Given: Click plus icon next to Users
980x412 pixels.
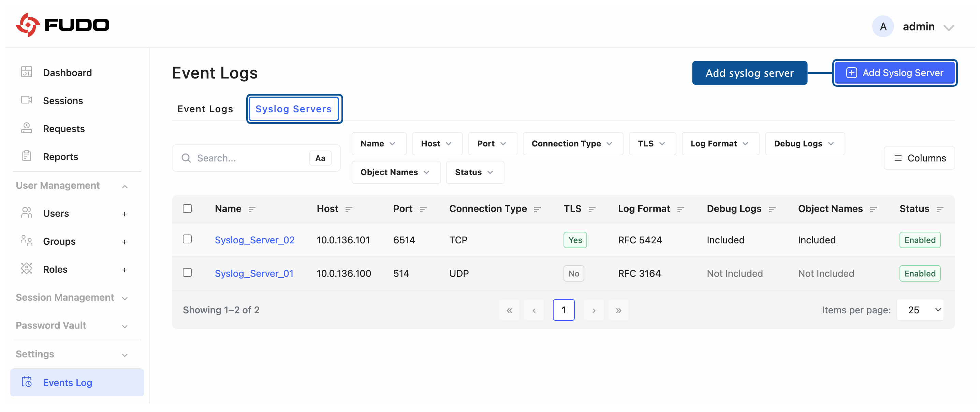Looking at the screenshot, I should pyautogui.click(x=124, y=214).
